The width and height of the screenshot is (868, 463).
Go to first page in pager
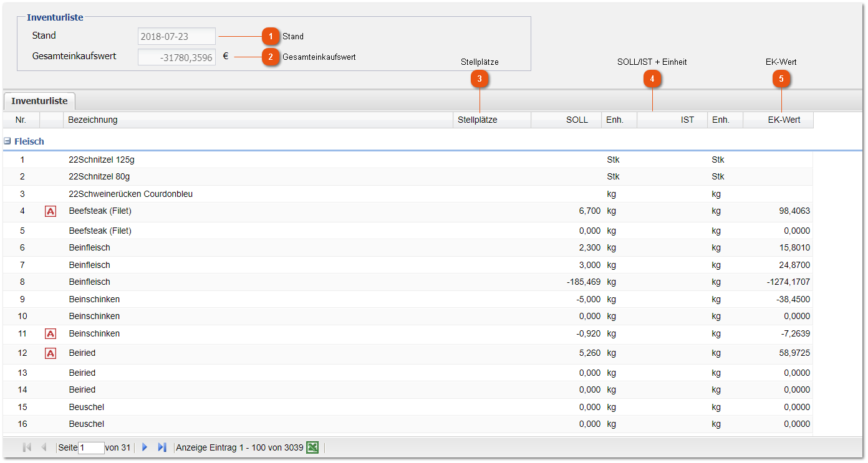pyautogui.click(x=27, y=447)
